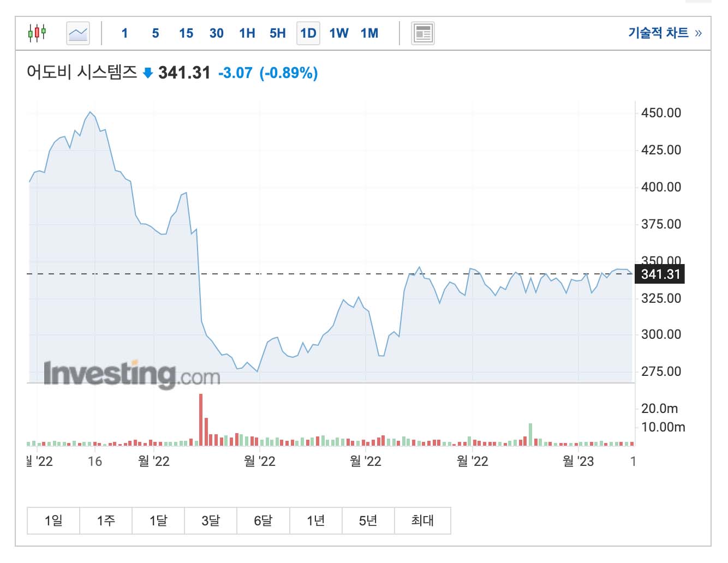Click the 10.00m volume axis label

[x=663, y=427]
